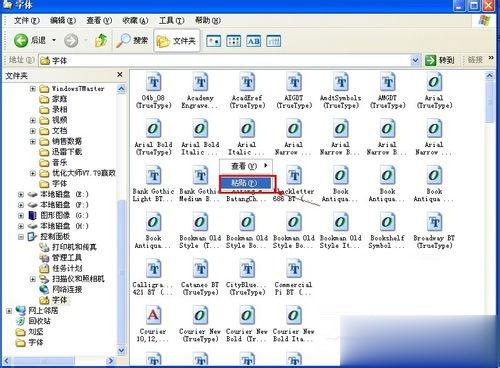Collapse the 控制面板 tree node
The width and height of the screenshot is (500, 368).
(x=21, y=237)
